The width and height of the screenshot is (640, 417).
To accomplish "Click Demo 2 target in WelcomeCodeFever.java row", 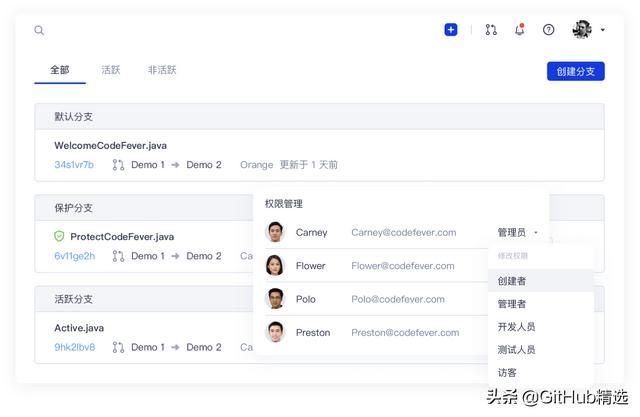I will [x=204, y=165].
